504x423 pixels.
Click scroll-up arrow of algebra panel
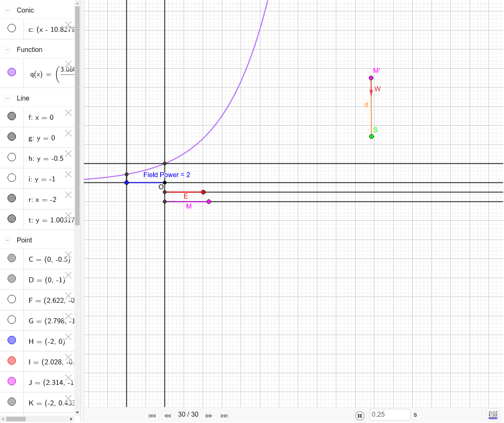pyautogui.click(x=77, y=3)
